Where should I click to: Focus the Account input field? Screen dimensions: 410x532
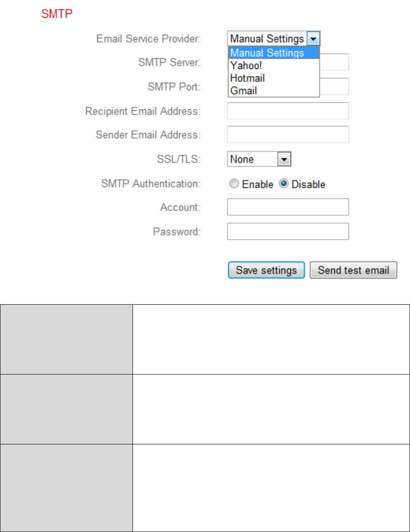pyautogui.click(x=288, y=207)
